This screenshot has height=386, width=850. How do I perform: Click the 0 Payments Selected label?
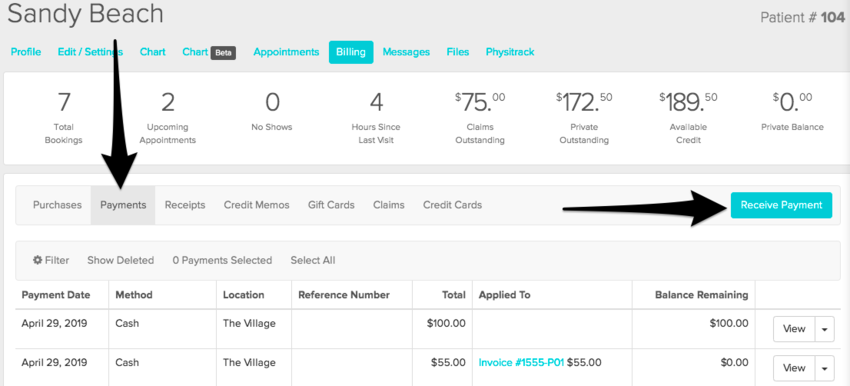point(222,260)
